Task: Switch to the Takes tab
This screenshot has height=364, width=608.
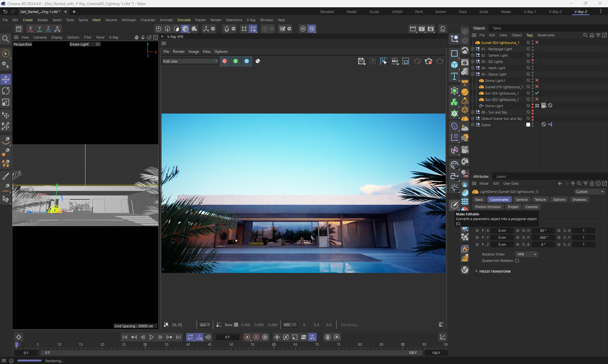Action: pos(497,28)
